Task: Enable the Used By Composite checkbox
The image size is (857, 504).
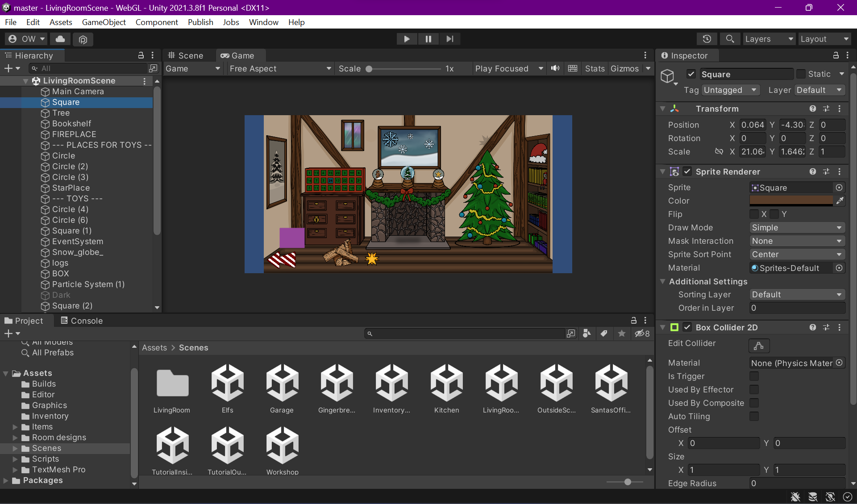Action: (754, 403)
